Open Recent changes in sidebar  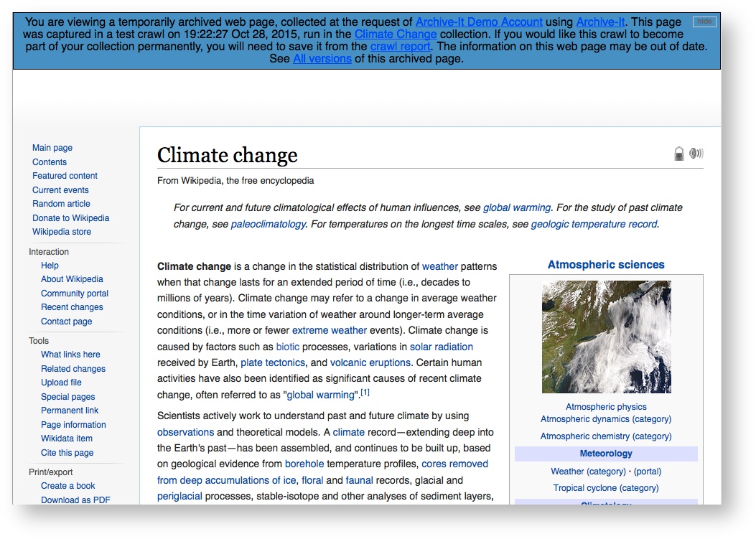click(72, 307)
